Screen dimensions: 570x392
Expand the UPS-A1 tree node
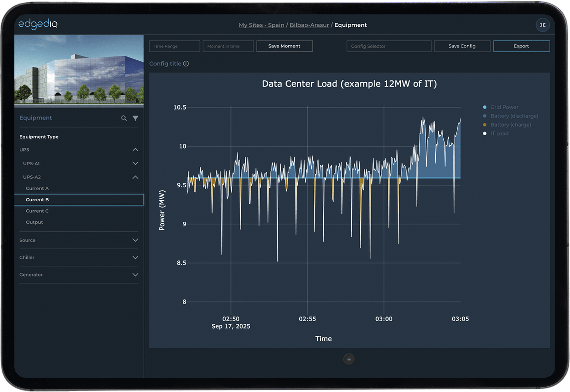tap(136, 164)
